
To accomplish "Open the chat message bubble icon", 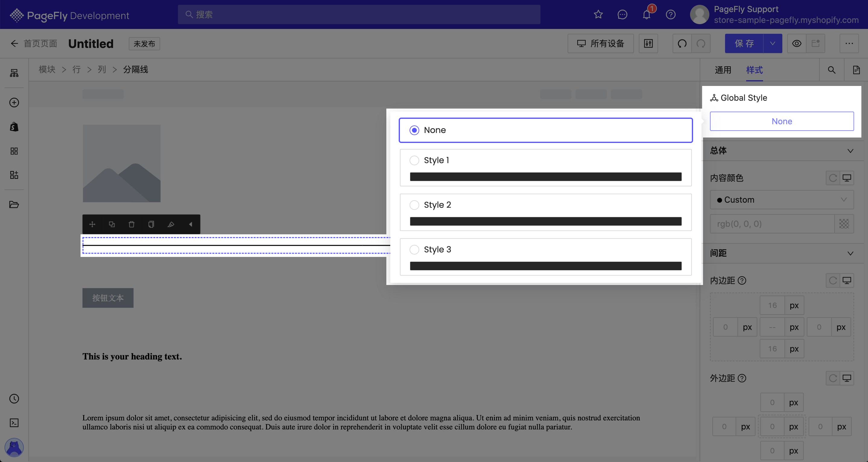I will click(x=622, y=14).
